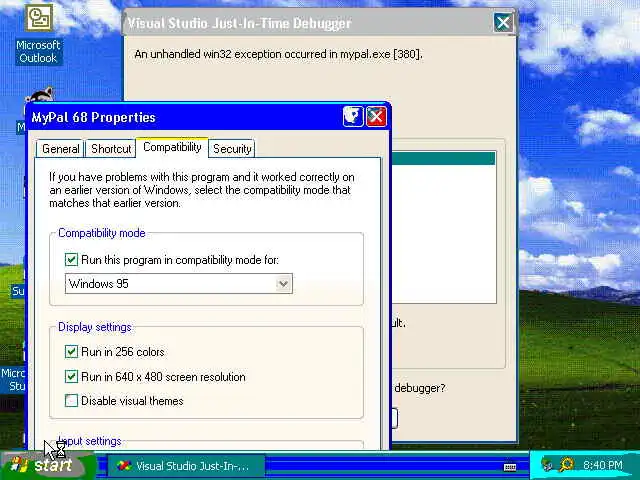Toggle Run in 640 x 480 screen resolution
This screenshot has height=480, width=640.
[71, 376]
